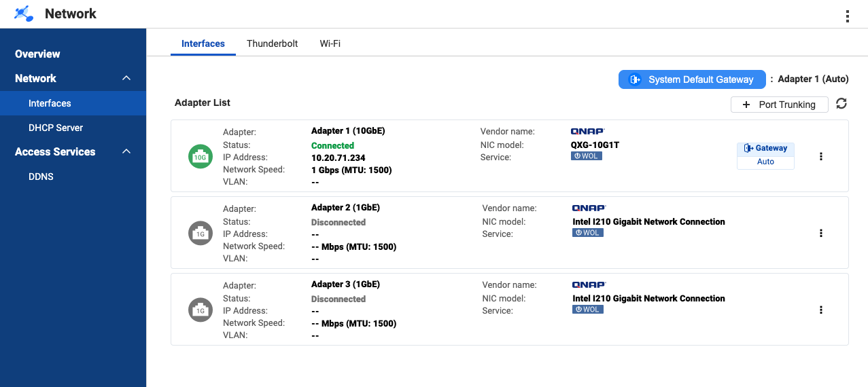Click the green Connected status text
868x387 pixels.
pos(332,145)
